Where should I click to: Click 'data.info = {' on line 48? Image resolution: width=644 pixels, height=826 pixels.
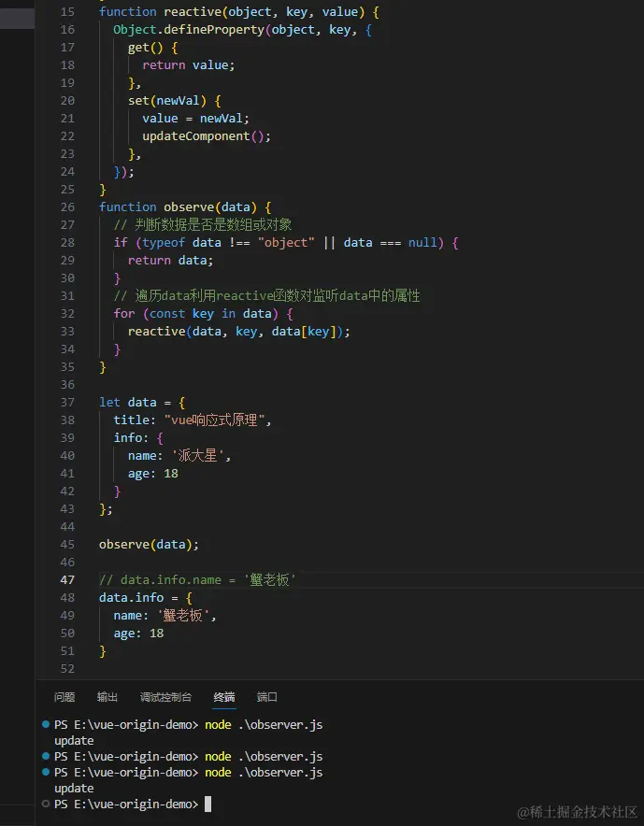(x=146, y=597)
